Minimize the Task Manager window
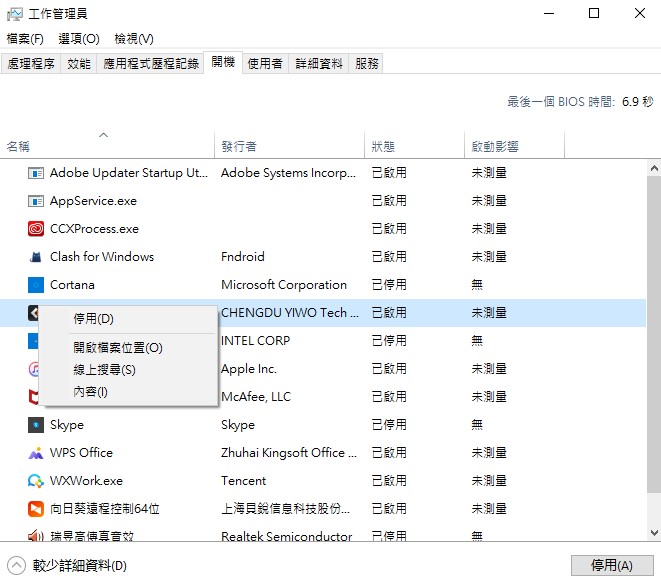Screen dimensions: 661x588 [x=549, y=13]
